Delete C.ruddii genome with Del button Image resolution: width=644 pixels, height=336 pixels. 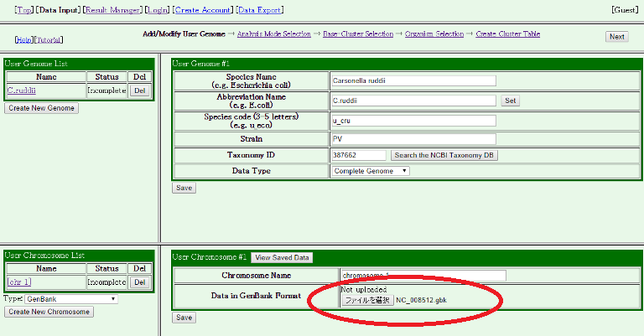140,90
